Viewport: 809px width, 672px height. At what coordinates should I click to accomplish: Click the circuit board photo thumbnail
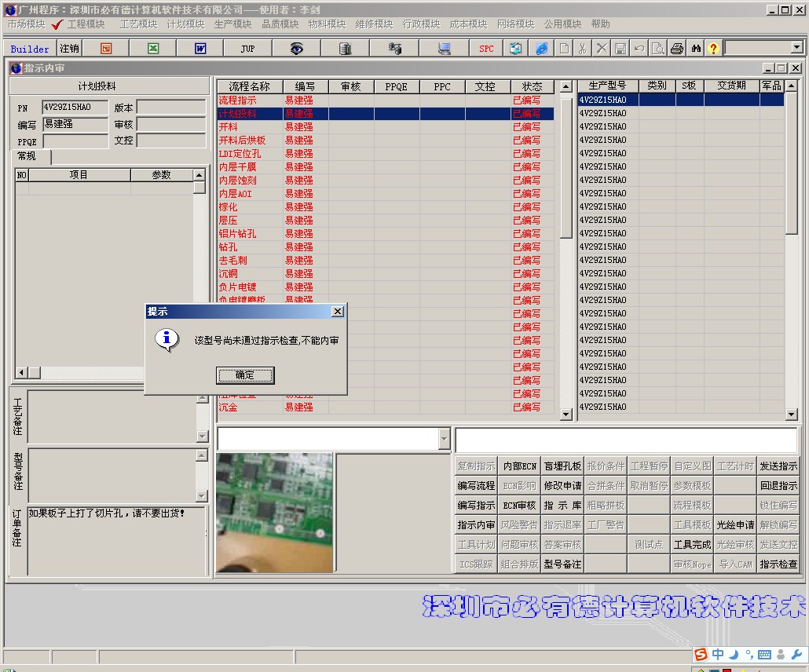point(275,512)
